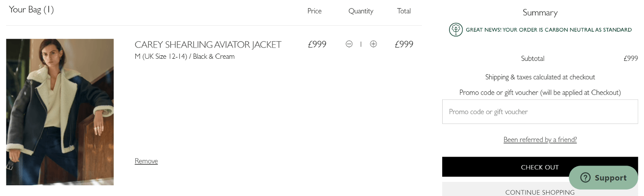This screenshot has height=196, width=644.
Task: Proceed with the Check Out button
Action: tap(540, 167)
